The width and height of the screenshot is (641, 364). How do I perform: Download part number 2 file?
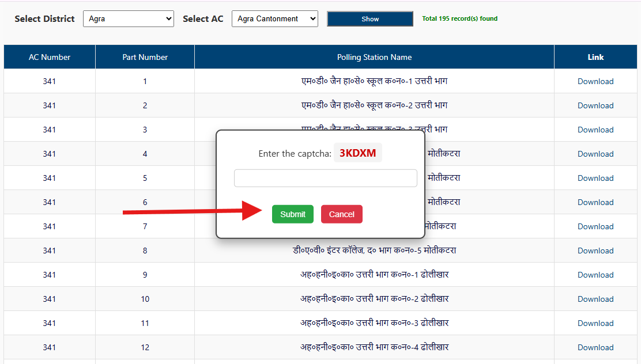click(x=595, y=105)
